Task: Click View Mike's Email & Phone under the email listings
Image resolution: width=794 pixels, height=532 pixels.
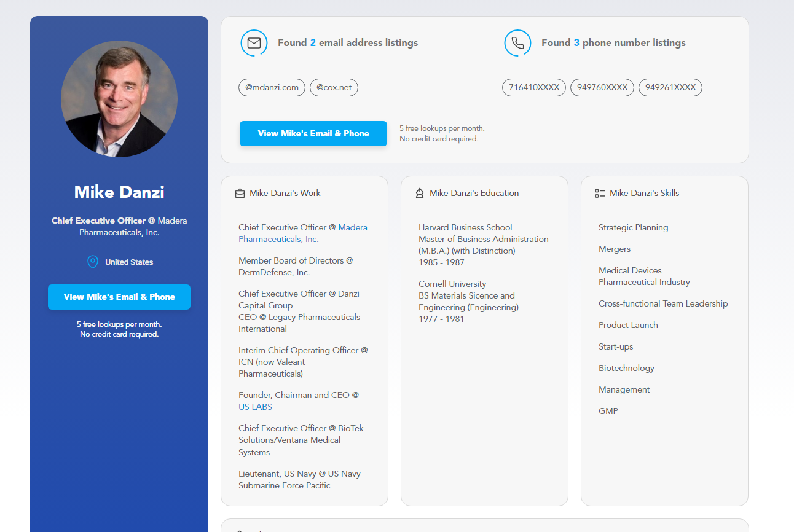Action: [313, 133]
